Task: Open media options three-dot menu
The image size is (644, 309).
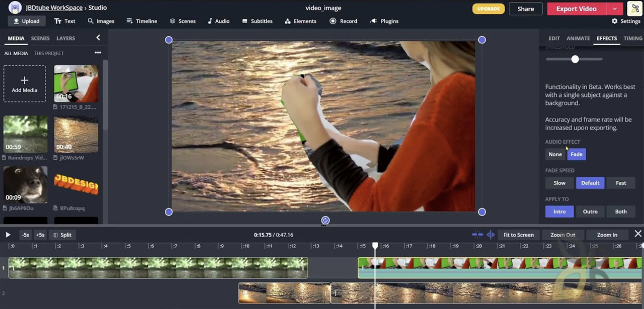Action: [x=98, y=53]
